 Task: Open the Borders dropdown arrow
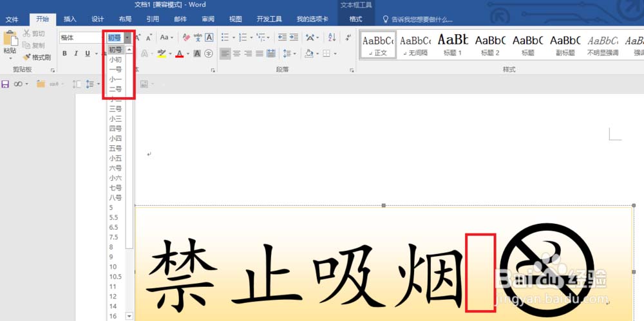click(335, 54)
